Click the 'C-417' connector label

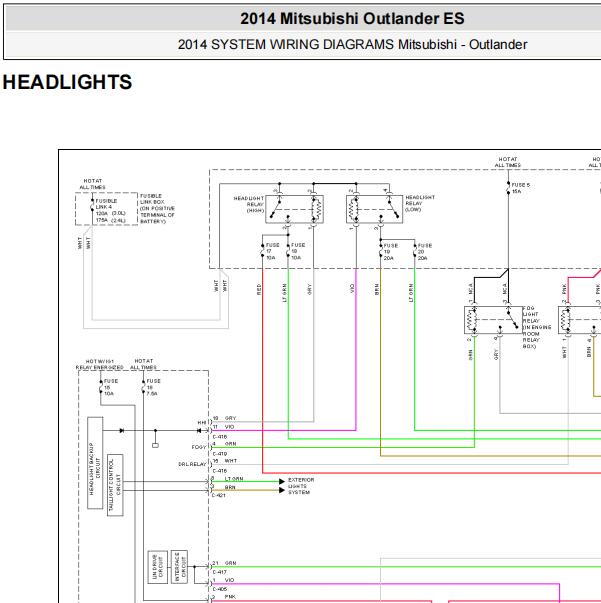220,572
